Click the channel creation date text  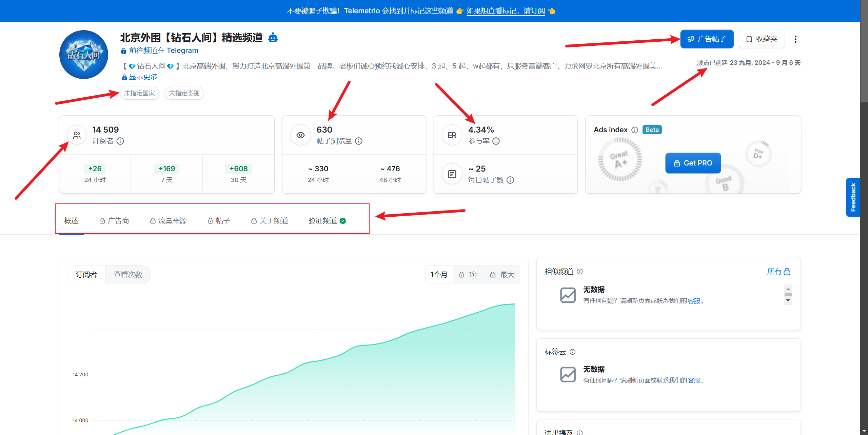point(749,63)
